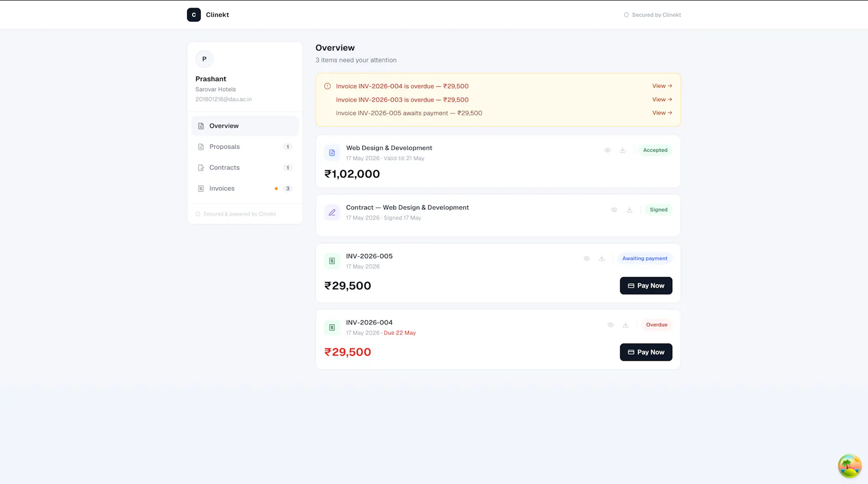View invoice INV-2026-005 with eye icon
Image resolution: width=868 pixels, height=484 pixels.
click(586, 259)
